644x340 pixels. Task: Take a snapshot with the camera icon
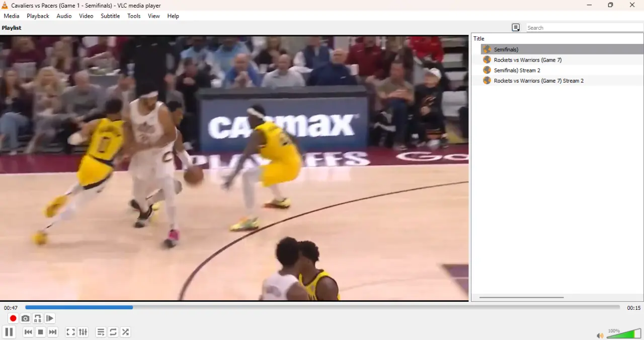25,318
